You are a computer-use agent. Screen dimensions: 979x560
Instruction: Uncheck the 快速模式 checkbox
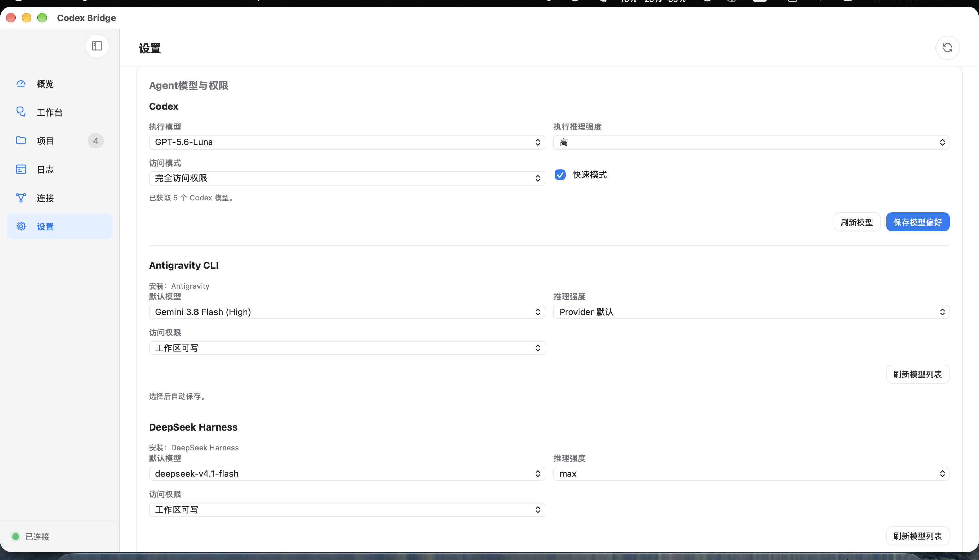[x=560, y=175]
